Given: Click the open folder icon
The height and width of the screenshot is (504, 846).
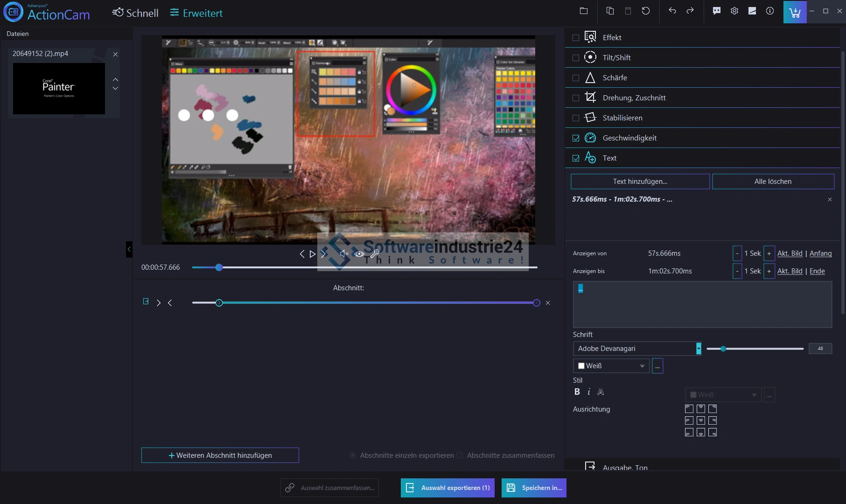Looking at the screenshot, I should tap(583, 11).
